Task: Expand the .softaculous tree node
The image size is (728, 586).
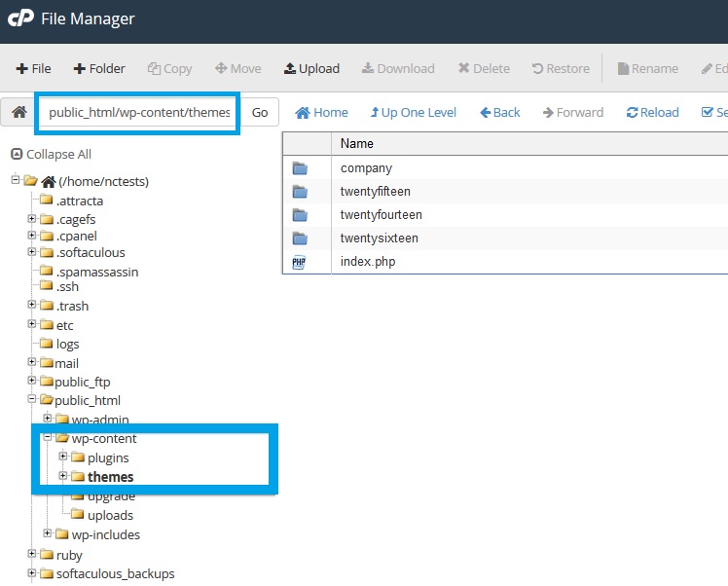Action: click(31, 252)
